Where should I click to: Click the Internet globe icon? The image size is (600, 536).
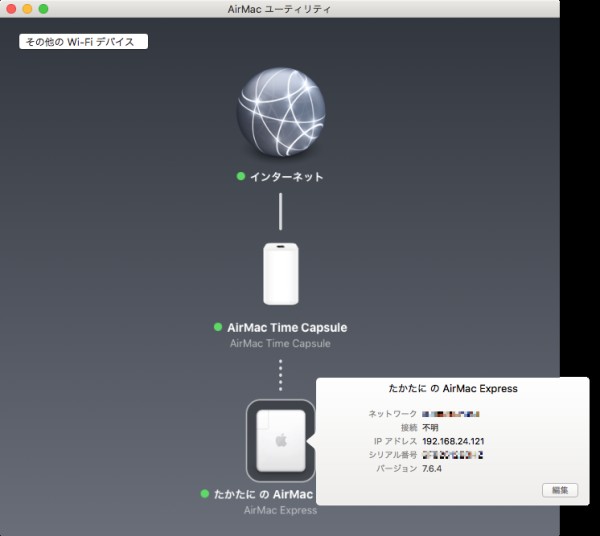pyautogui.click(x=281, y=112)
